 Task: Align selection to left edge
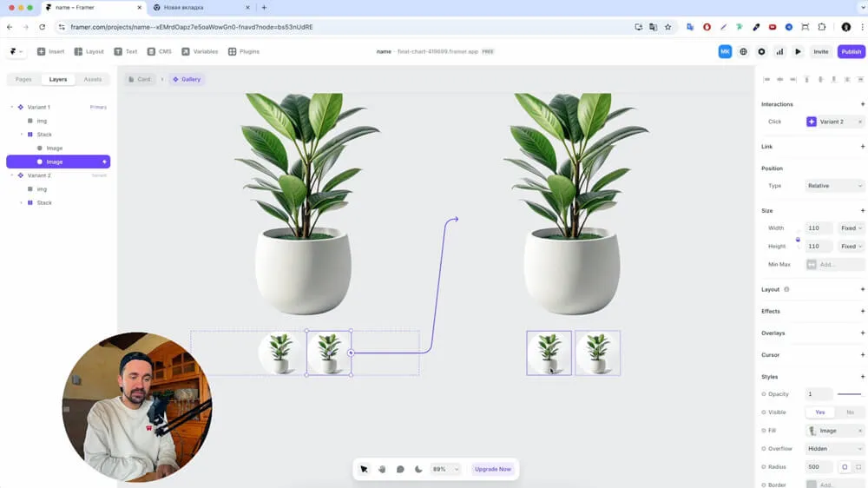point(766,79)
